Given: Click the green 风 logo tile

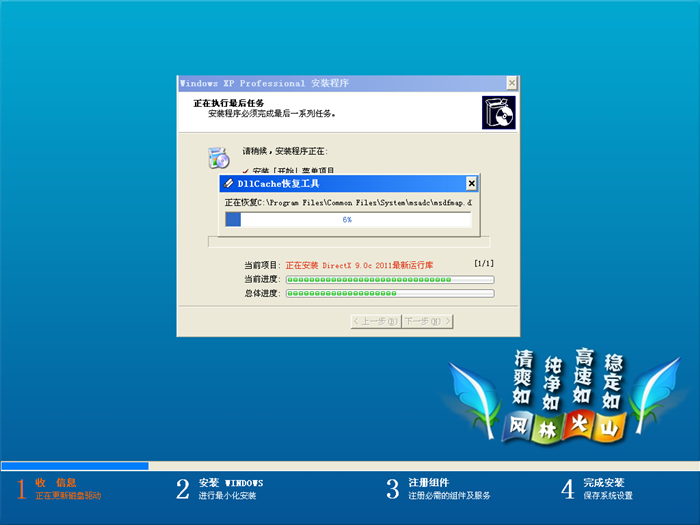Looking at the screenshot, I should tap(518, 425).
